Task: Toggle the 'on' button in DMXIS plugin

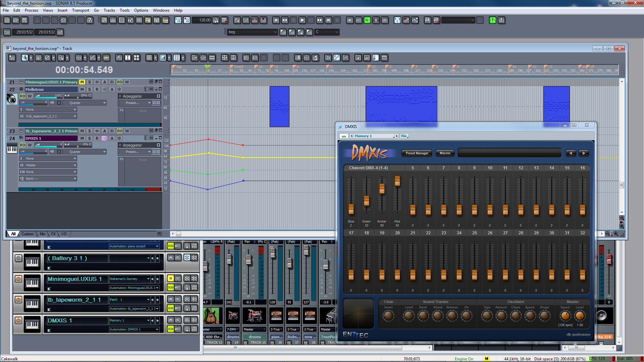Action: 343,136
